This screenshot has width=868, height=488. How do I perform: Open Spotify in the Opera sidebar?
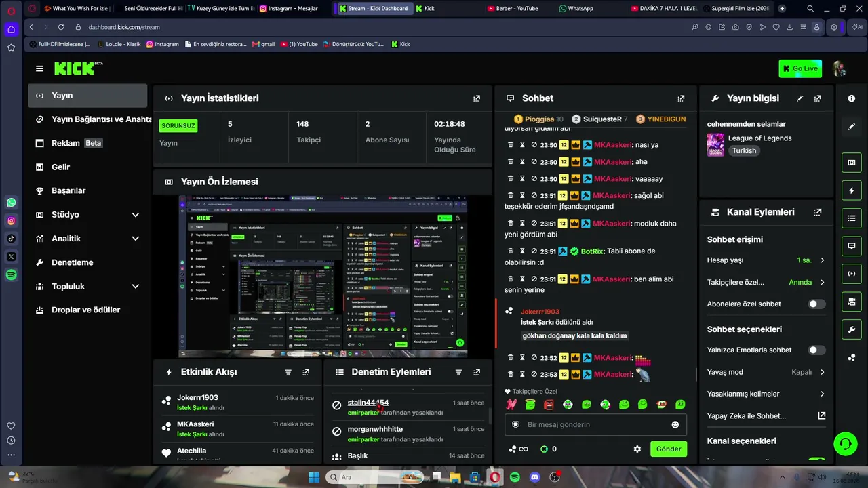coord(12,275)
